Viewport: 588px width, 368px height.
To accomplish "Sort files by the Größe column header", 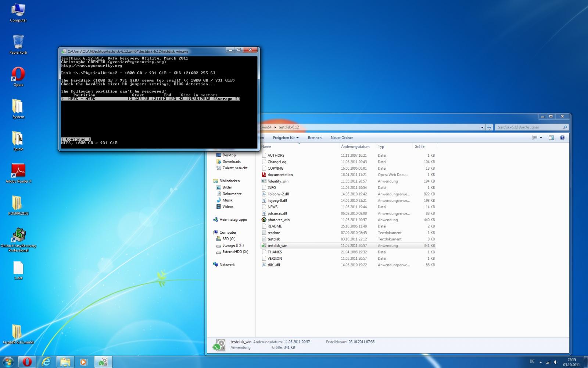I will click(424, 146).
